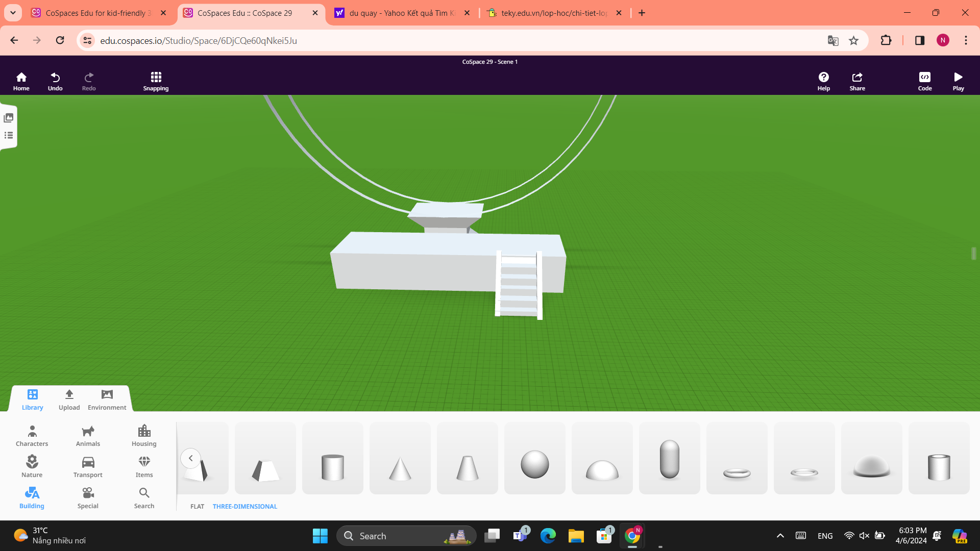980x551 pixels.
Task: Pick the truncated cone shape
Action: pyautogui.click(x=468, y=458)
